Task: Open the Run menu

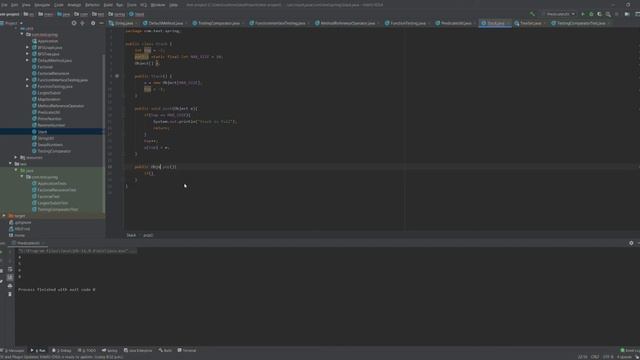Action: pos(120,5)
